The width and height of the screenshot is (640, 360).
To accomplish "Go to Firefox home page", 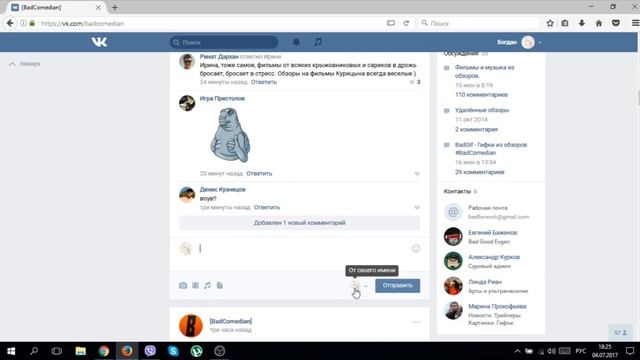I will [599, 23].
